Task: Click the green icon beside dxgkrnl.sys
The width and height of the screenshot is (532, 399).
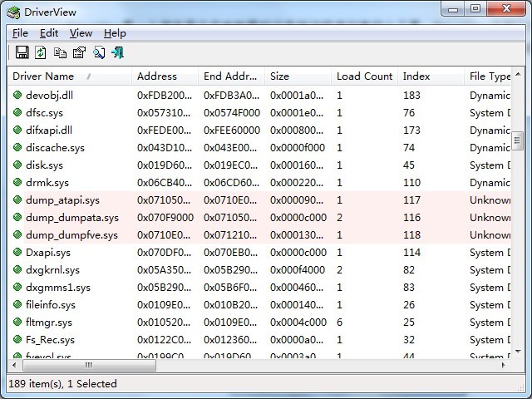Action: tap(17, 270)
